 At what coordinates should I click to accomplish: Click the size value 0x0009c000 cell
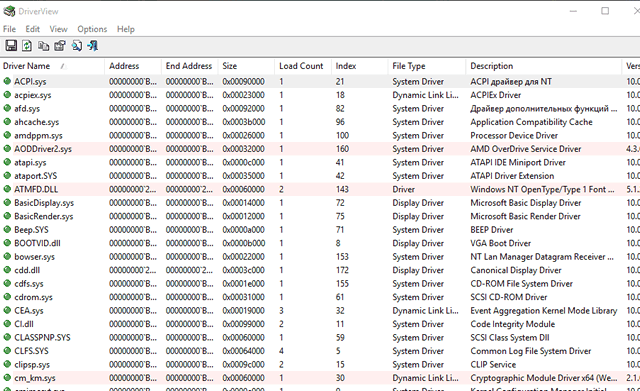[x=244, y=364]
